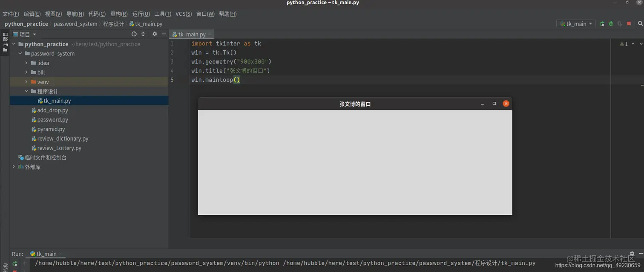Open project panel gear settings
The width and height of the screenshot is (644, 272).
tap(155, 34)
